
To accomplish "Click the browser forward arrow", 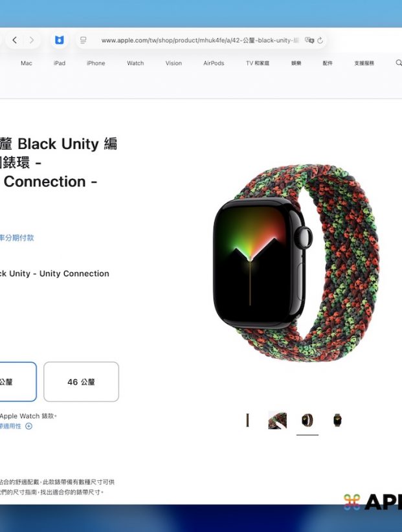I will click(x=31, y=40).
